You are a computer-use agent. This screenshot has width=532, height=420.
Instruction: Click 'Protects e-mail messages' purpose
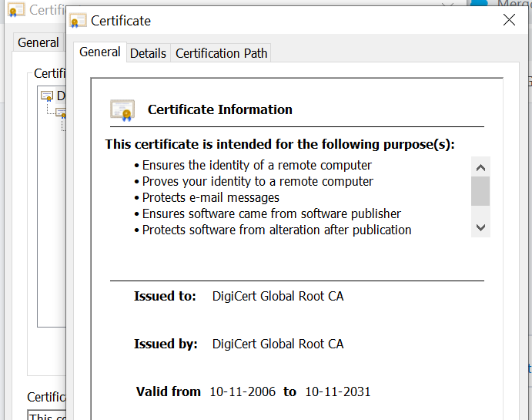tap(211, 197)
